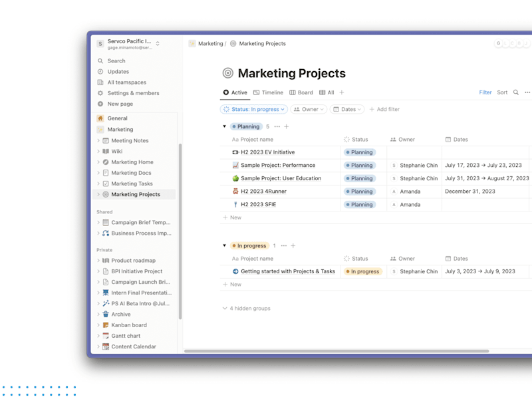
Task: Switch to the Board view tab
Action: 301,92
